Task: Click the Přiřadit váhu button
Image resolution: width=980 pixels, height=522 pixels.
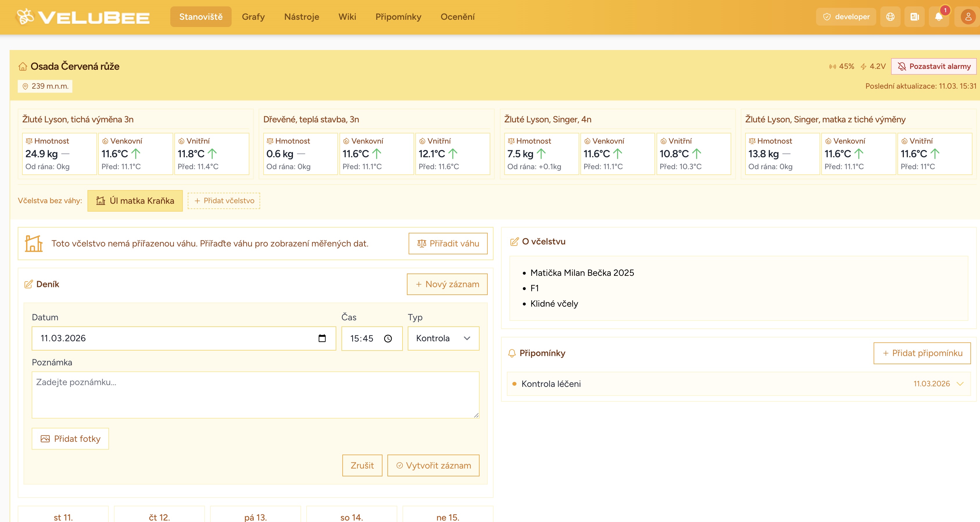Action: click(448, 244)
